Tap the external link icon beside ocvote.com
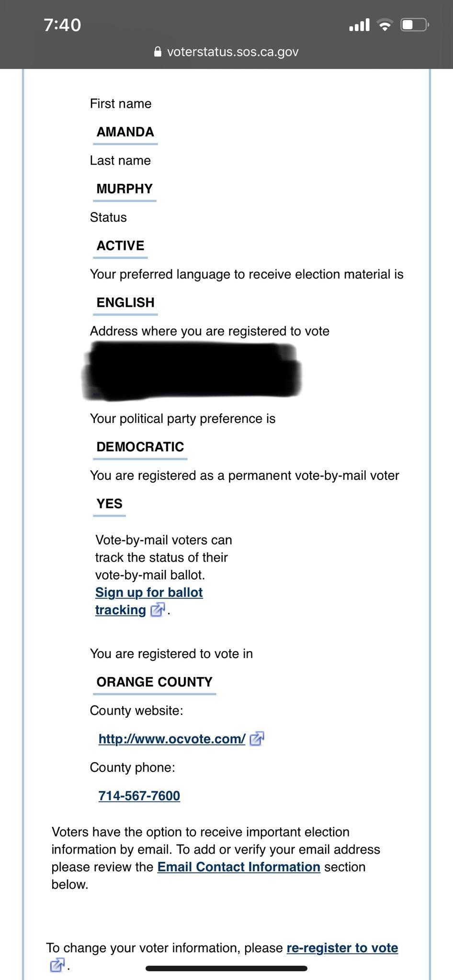 tap(257, 739)
